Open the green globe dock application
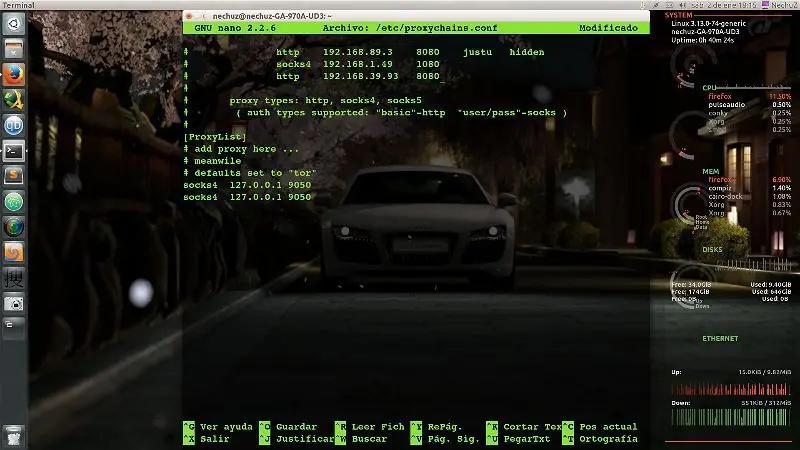The width and height of the screenshot is (800, 450). coord(14,202)
